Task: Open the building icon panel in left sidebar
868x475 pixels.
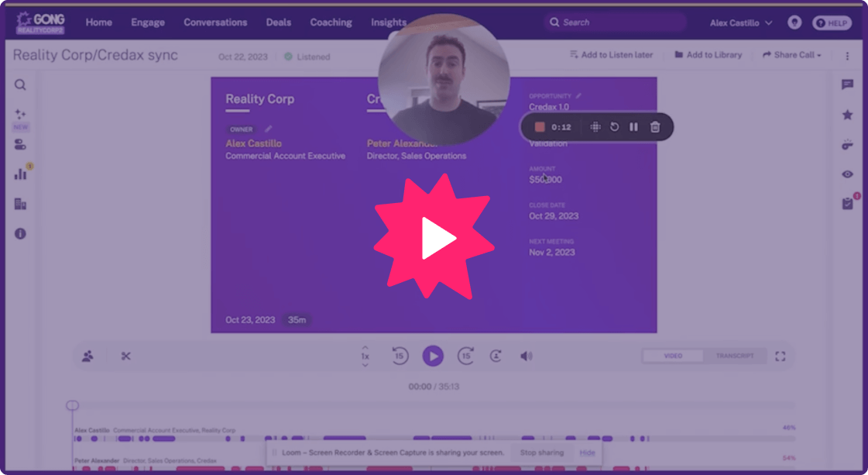Action: tap(20, 204)
